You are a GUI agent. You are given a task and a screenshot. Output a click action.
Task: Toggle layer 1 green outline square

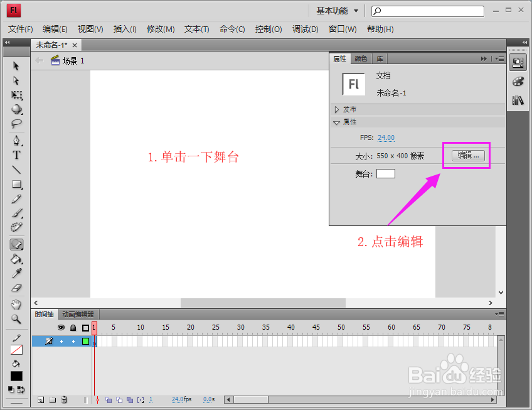(x=85, y=342)
